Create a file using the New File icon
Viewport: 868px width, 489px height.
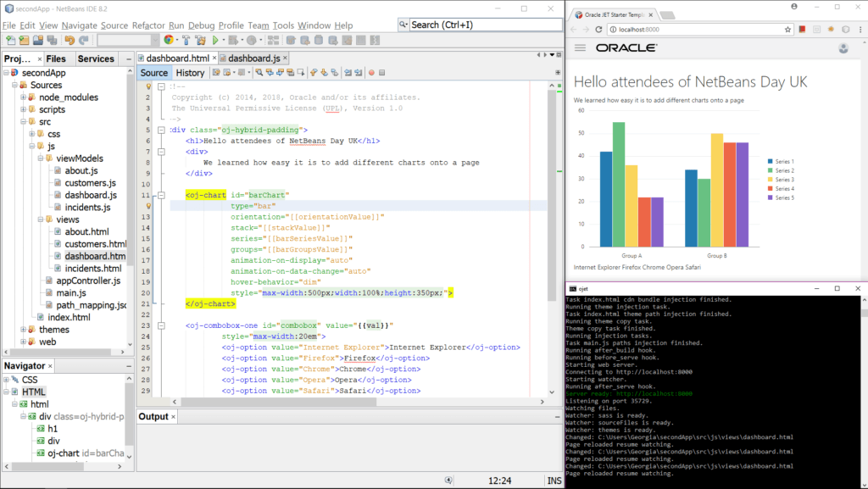pyautogui.click(x=10, y=41)
